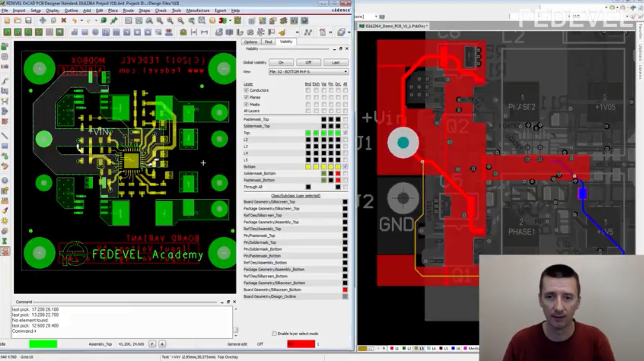Click the Global visibility Last button
This screenshot has height=361, width=644.
point(335,63)
